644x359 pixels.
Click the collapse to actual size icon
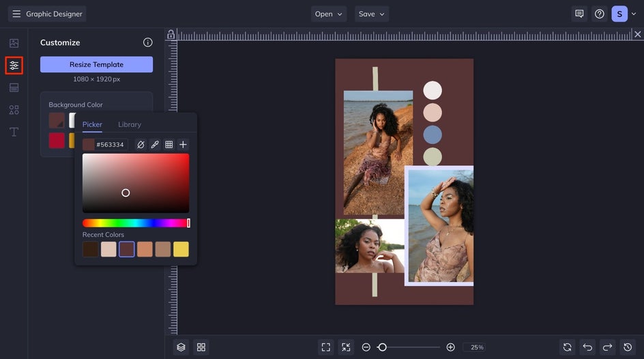click(347, 347)
